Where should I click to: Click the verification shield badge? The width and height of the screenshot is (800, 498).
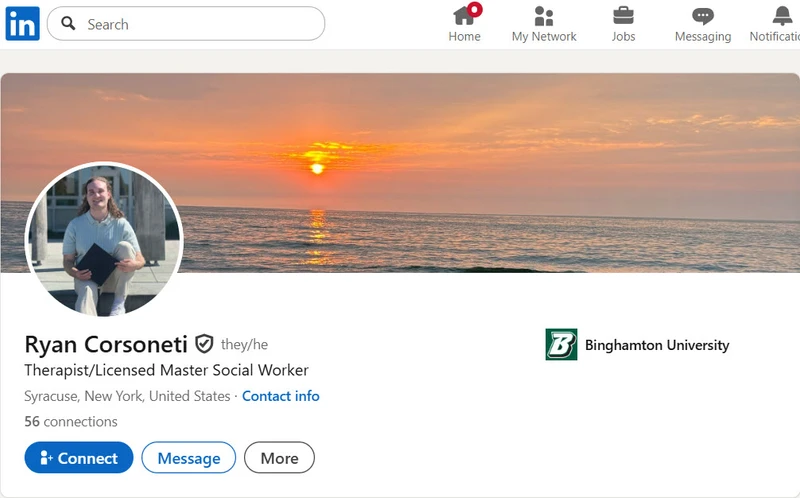(x=204, y=344)
